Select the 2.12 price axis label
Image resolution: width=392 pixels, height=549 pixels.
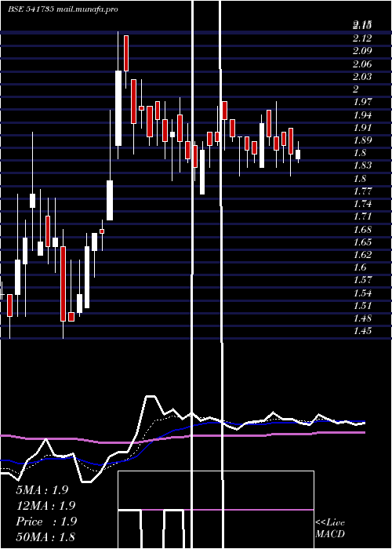[362, 38]
